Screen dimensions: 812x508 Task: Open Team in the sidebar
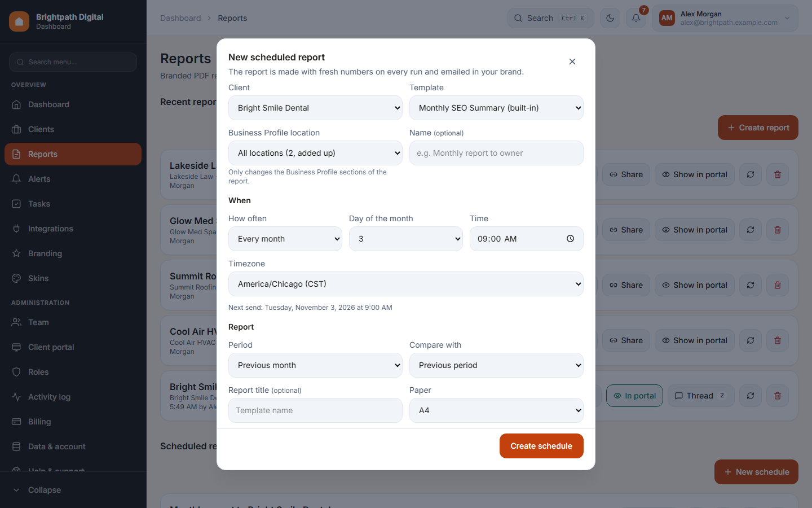click(73, 322)
